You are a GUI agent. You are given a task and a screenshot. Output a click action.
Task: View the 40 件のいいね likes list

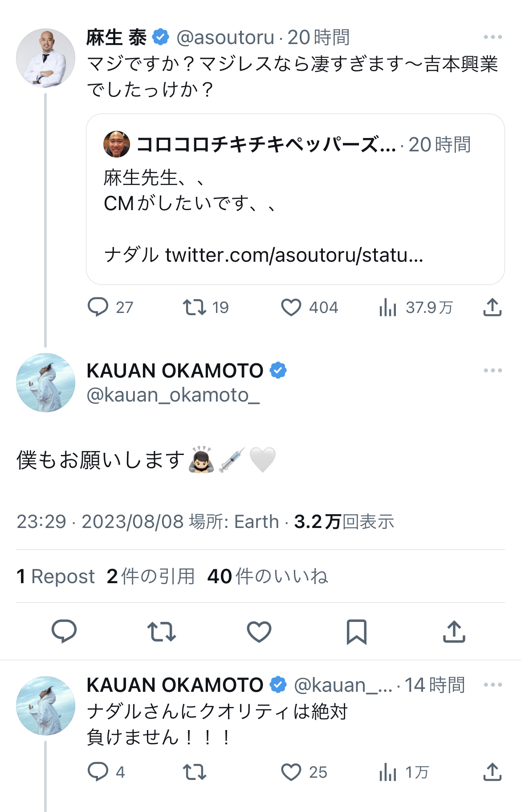(x=267, y=576)
